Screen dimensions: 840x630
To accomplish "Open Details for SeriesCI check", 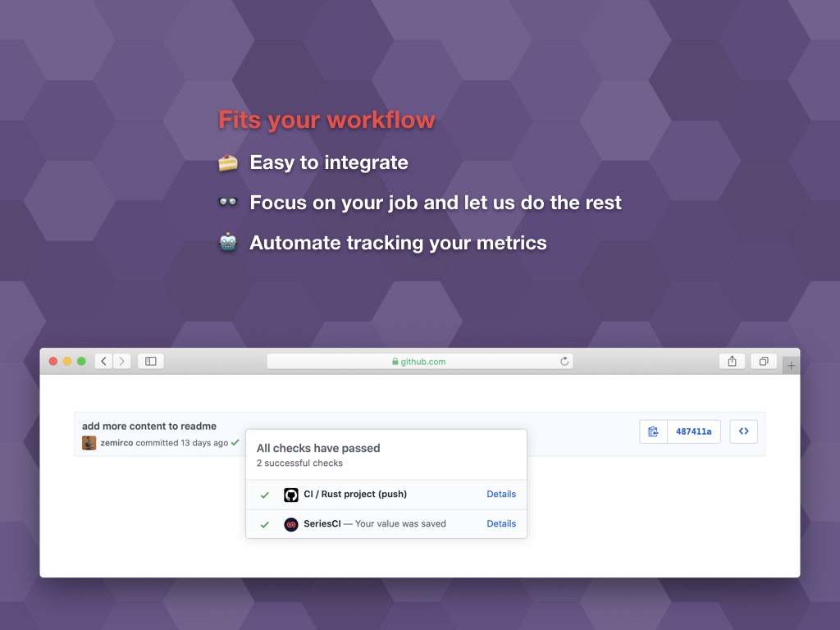I will pos(501,523).
